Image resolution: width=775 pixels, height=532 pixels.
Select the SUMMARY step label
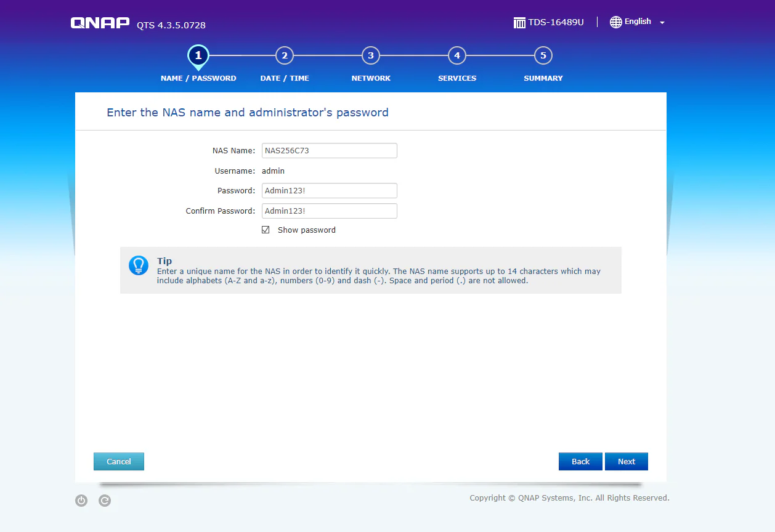pos(543,78)
